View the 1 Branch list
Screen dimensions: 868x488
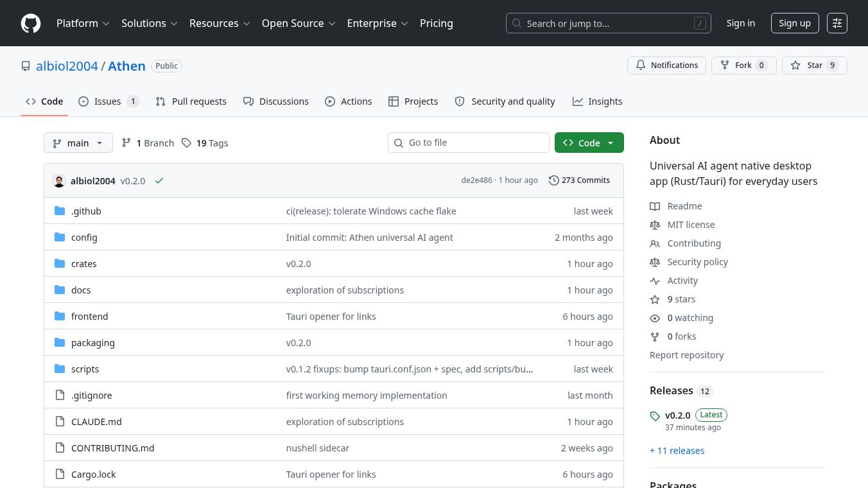pyautogui.click(x=148, y=143)
